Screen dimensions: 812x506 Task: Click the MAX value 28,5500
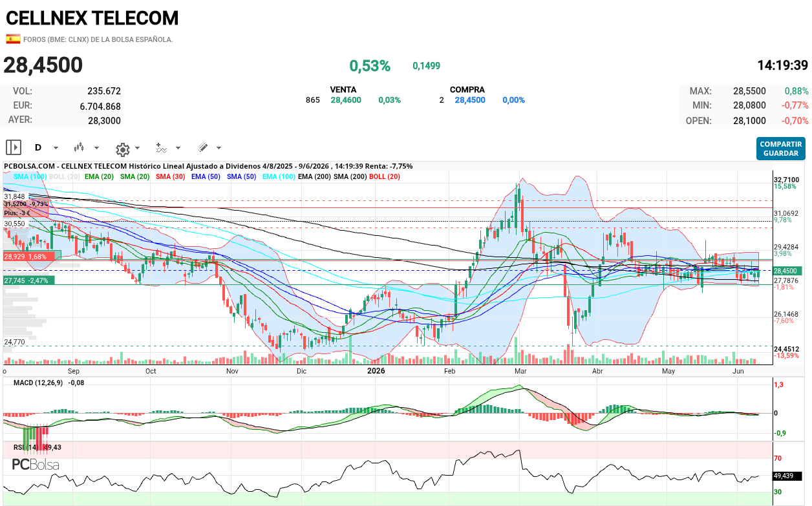(x=749, y=91)
